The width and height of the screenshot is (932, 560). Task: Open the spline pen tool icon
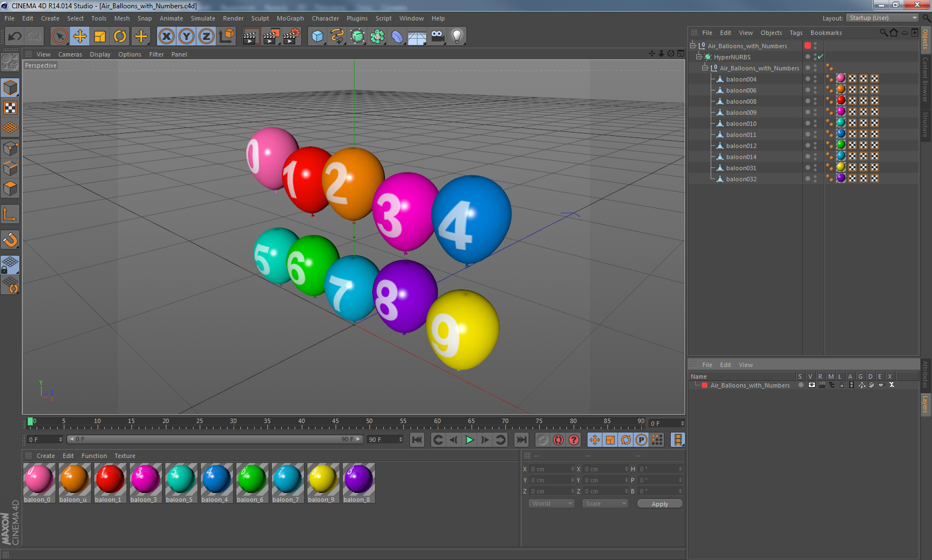337,37
